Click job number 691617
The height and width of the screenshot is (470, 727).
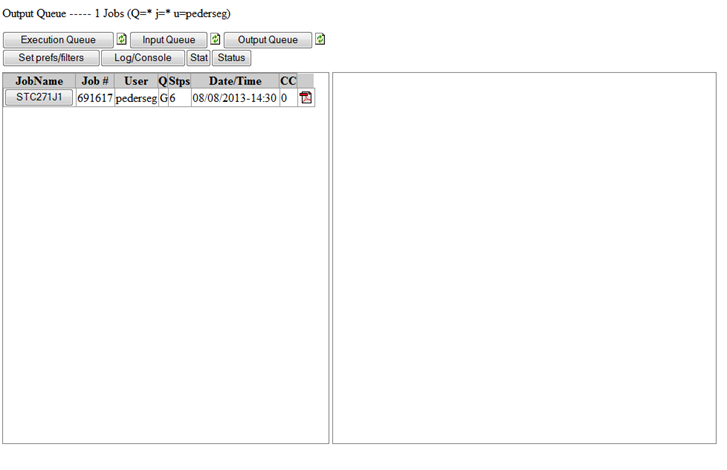[x=95, y=98]
